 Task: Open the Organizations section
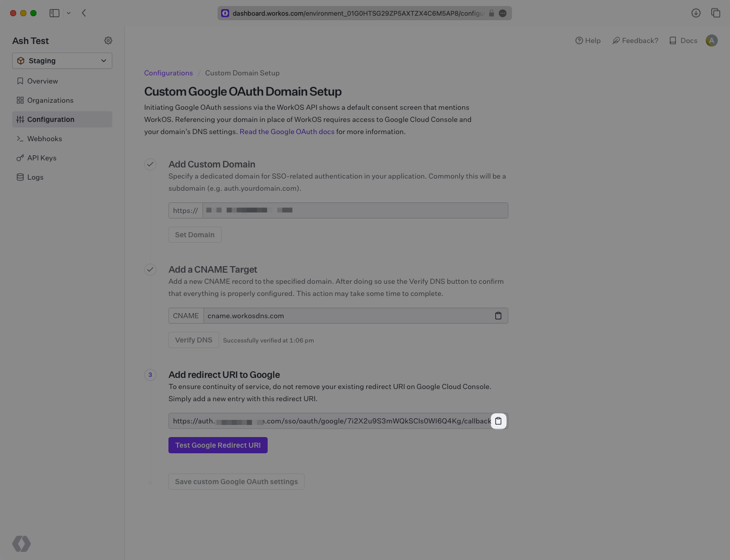tap(50, 100)
